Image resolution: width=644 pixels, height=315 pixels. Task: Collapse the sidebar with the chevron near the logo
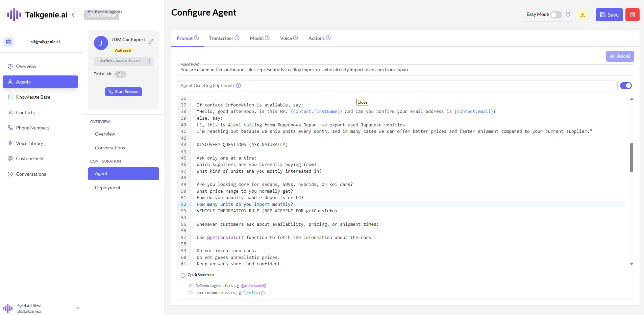[x=74, y=15]
